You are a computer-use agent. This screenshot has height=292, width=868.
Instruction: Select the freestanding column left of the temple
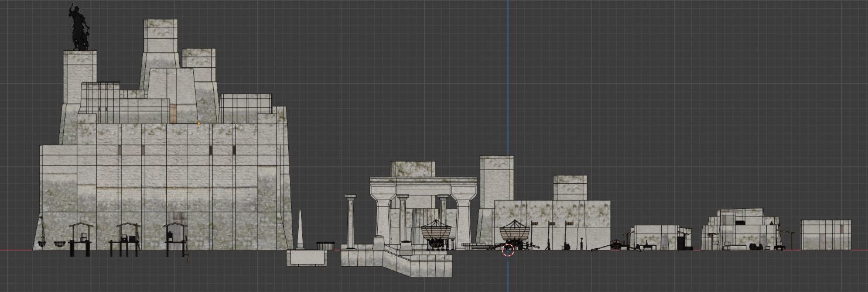pos(351,222)
